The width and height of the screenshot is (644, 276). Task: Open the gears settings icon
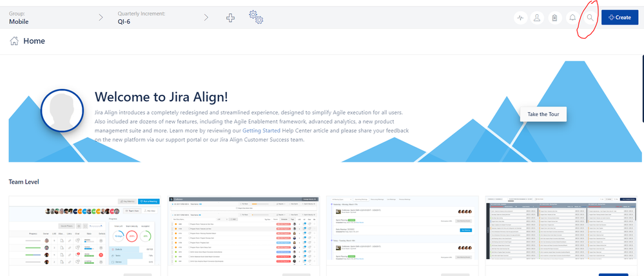pos(256,17)
